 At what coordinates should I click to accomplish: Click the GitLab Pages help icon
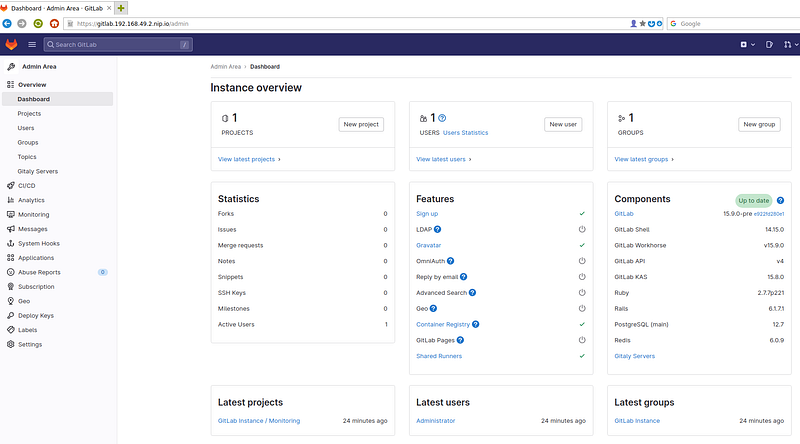(x=460, y=340)
